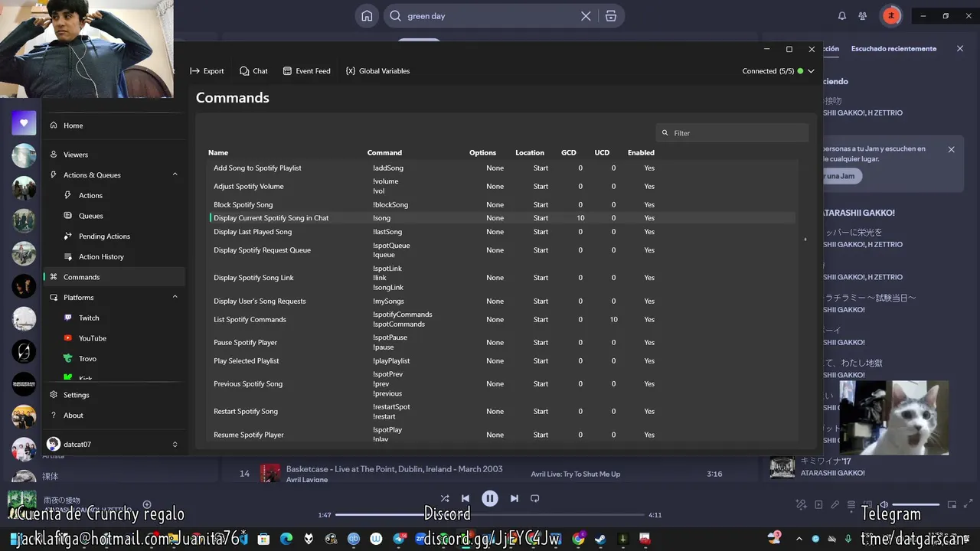Select the Play Selected Playlist row

pyautogui.click(x=502, y=360)
